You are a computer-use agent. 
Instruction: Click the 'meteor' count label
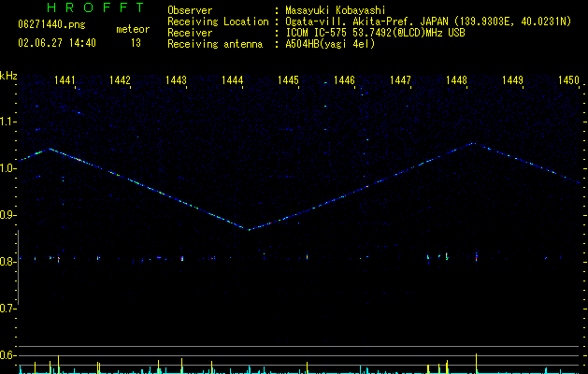click(133, 29)
